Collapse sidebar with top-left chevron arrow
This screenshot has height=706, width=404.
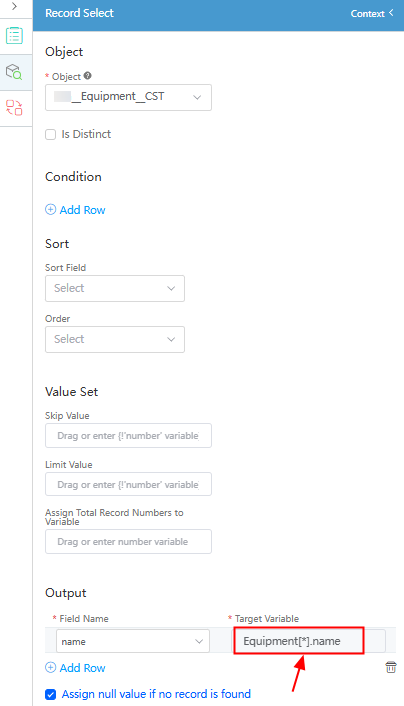tap(14, 6)
